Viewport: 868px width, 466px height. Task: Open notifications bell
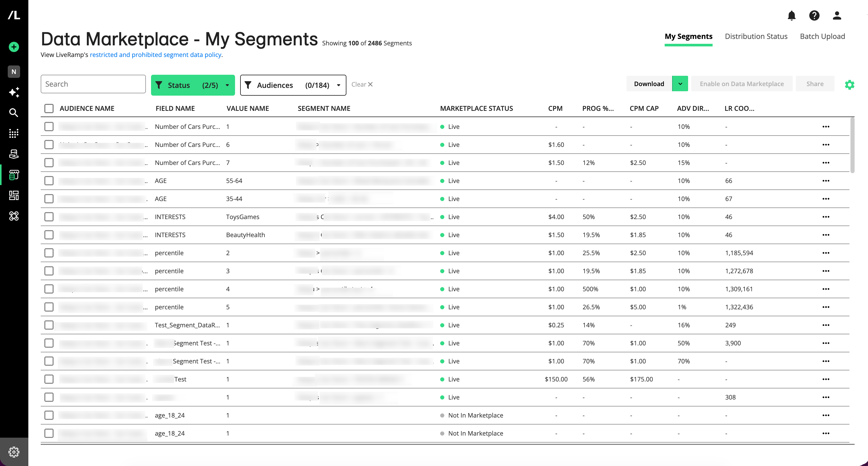pos(791,15)
